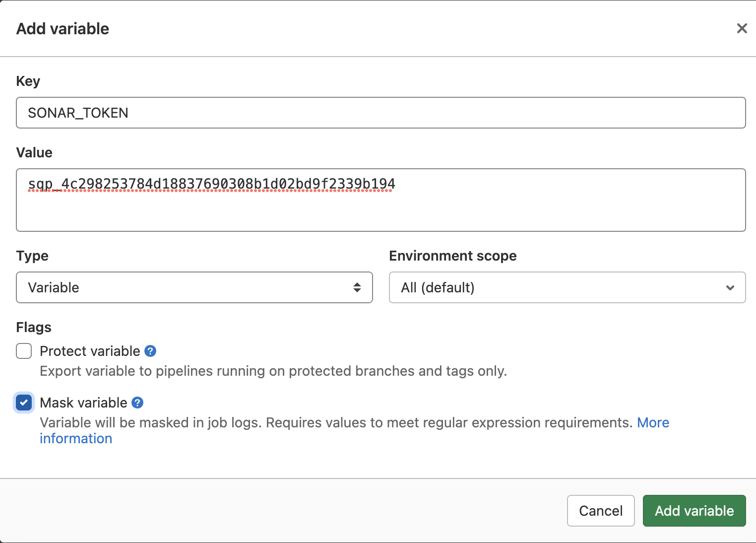Click the 'Flags' section heading
Viewport: 756px width, 543px height.
click(34, 327)
